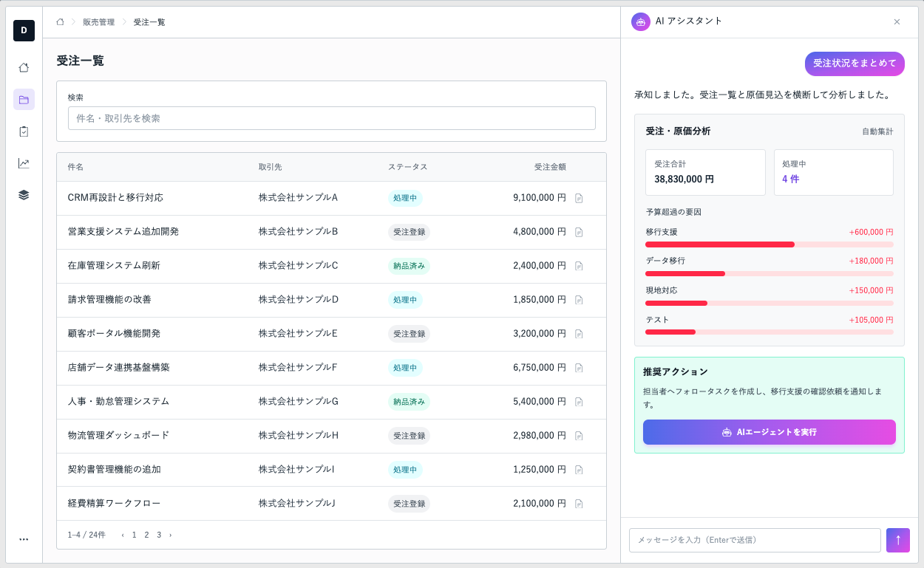This screenshot has height=568, width=924.
Task: Click the AI assistant robot avatar icon
Action: click(x=641, y=21)
